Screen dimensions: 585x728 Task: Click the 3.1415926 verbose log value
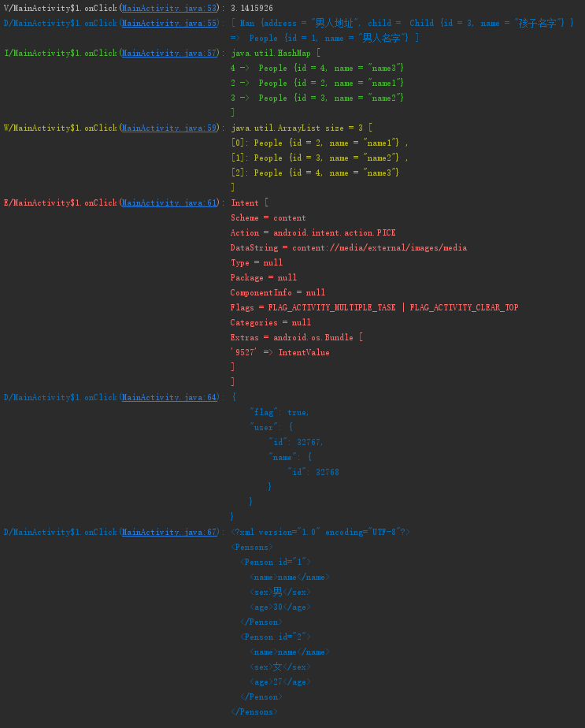click(x=252, y=8)
